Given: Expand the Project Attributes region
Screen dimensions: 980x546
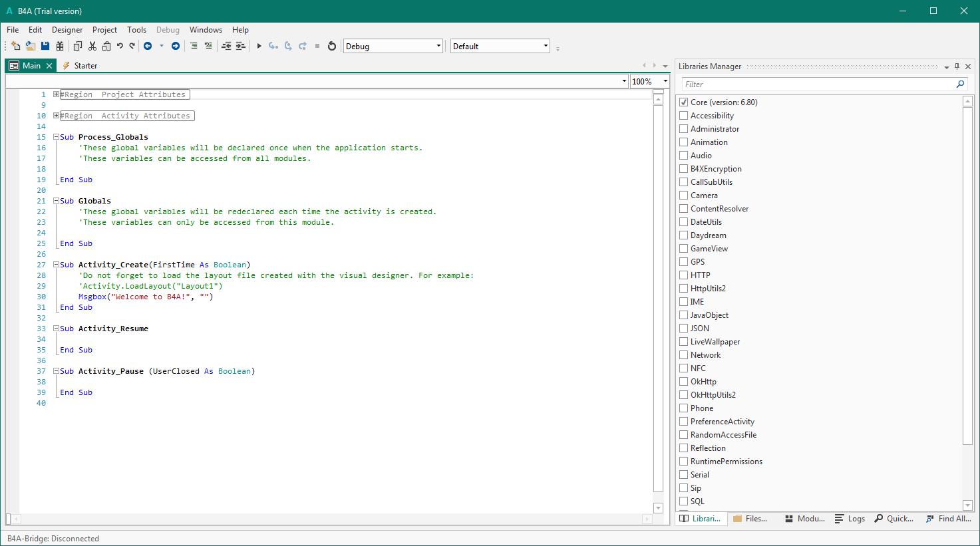Looking at the screenshot, I should pyautogui.click(x=57, y=94).
